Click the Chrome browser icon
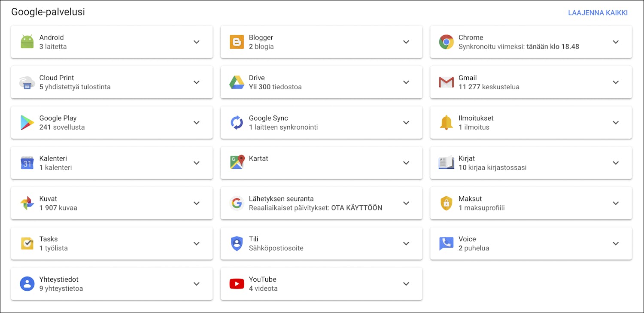Image resolution: width=644 pixels, height=313 pixels. [x=446, y=42]
